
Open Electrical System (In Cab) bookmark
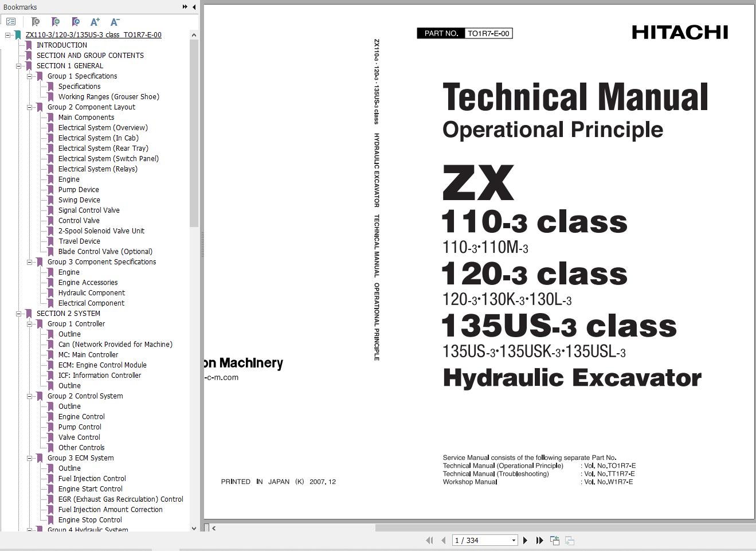(x=99, y=138)
